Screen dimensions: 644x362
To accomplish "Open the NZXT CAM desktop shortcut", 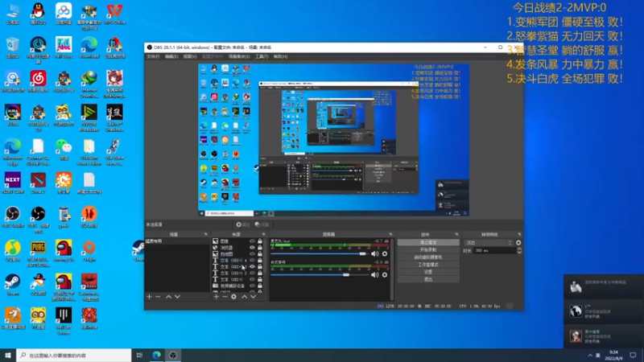I will (13, 183).
